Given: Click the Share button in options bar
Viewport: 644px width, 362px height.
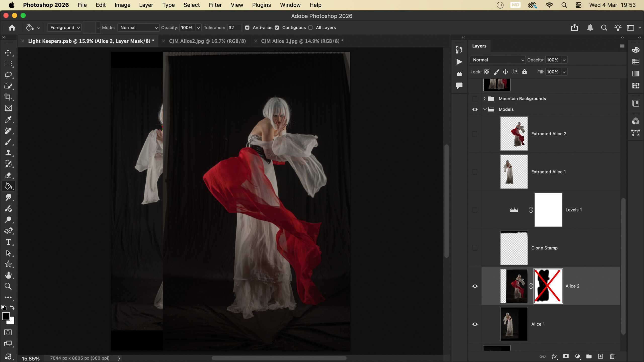Looking at the screenshot, I should [x=574, y=28].
